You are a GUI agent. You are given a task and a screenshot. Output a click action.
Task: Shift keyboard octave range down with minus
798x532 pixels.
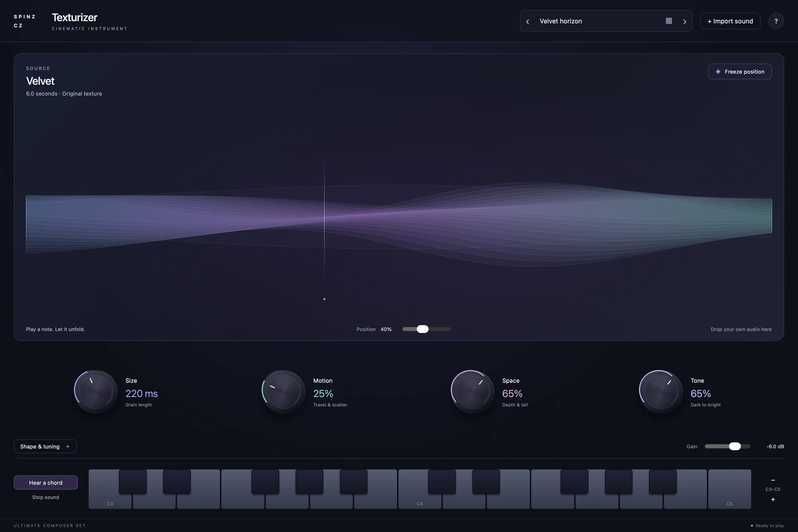click(773, 480)
